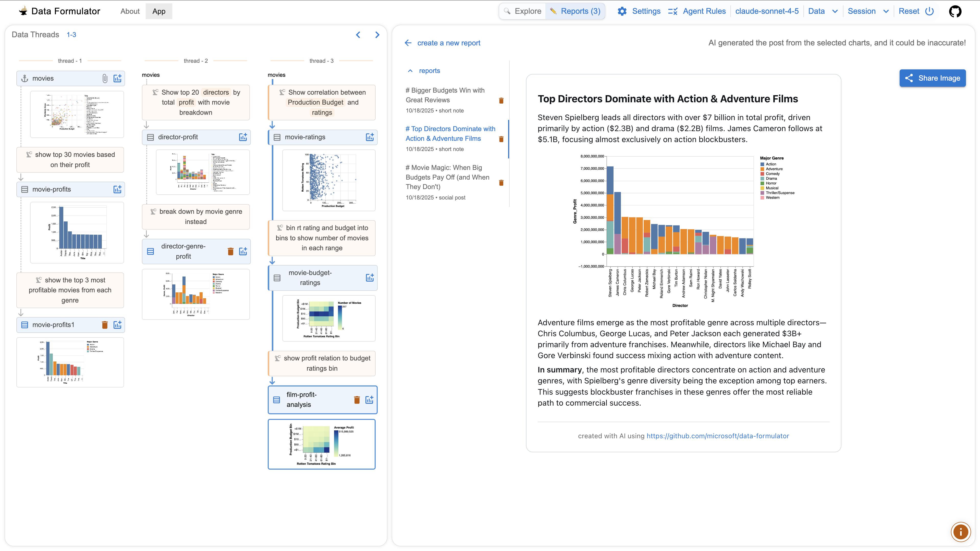Delete the director-genre-profit table
The height and width of the screenshot is (551, 980).
[x=230, y=251]
